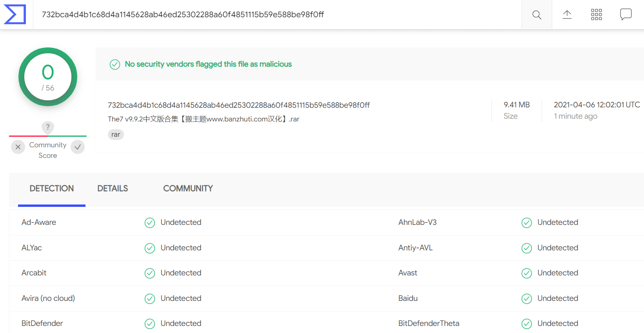Click the Community Score label
Screen dimensions: 644x333
point(48,150)
